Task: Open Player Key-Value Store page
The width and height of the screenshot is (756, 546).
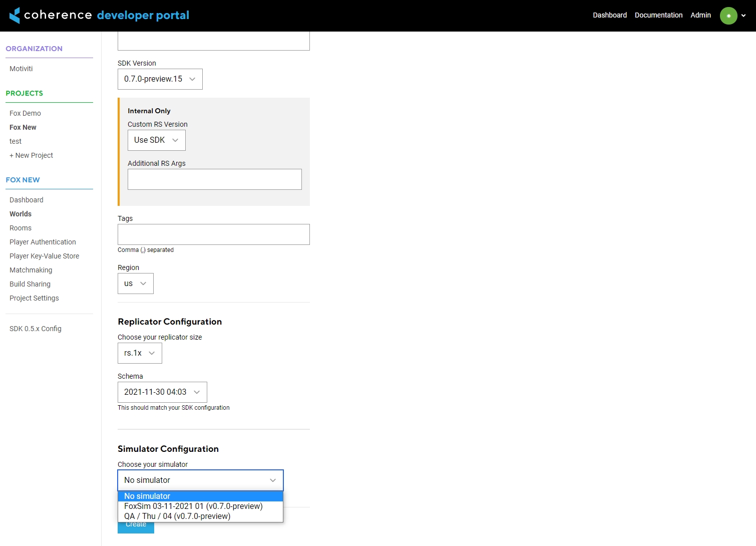Action: tap(44, 256)
